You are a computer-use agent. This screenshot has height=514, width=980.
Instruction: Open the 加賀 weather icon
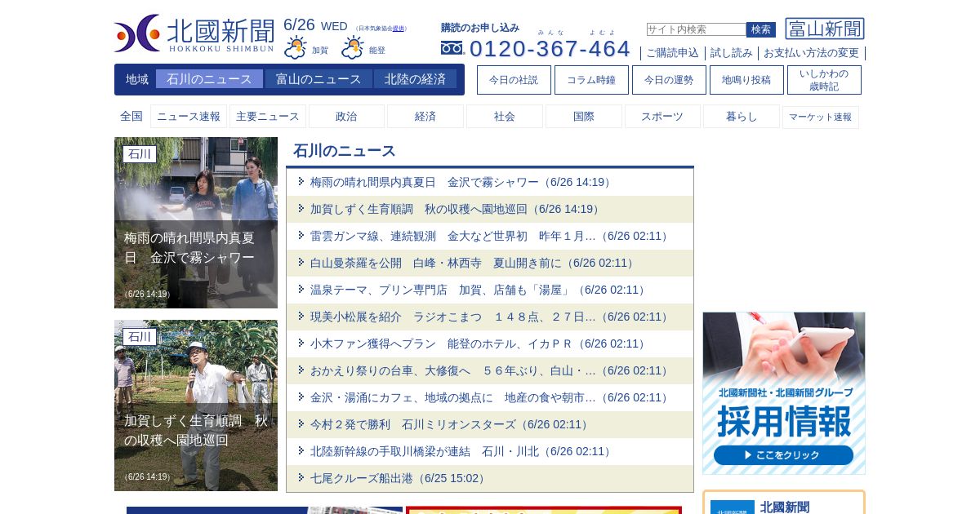click(296, 47)
